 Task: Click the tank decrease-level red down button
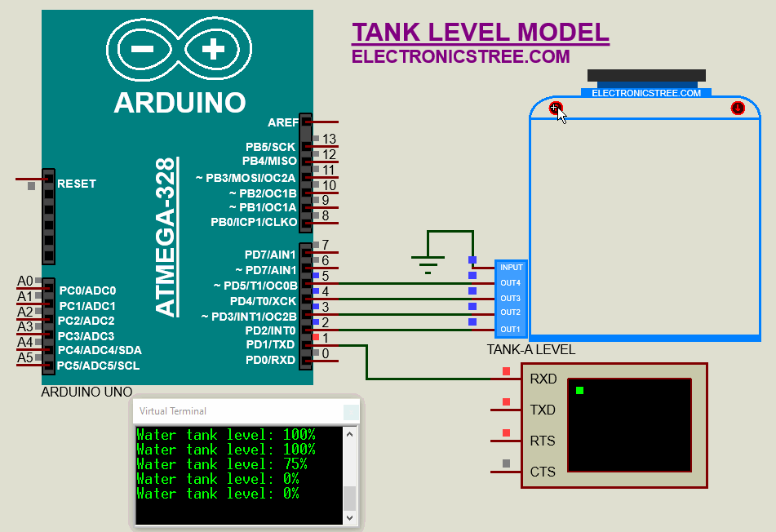738,108
